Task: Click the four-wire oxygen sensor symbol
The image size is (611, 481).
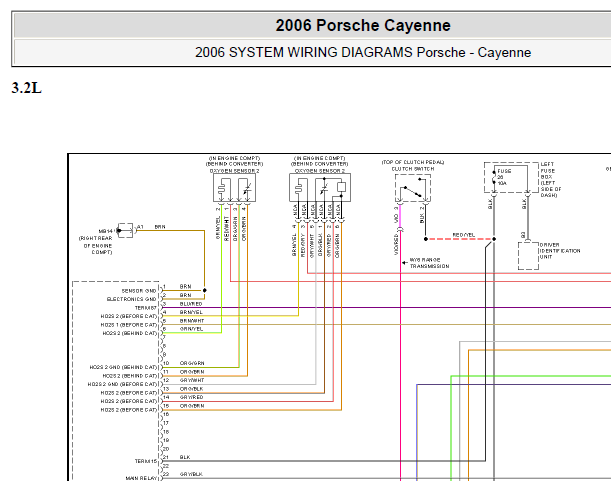Action: (x=235, y=187)
